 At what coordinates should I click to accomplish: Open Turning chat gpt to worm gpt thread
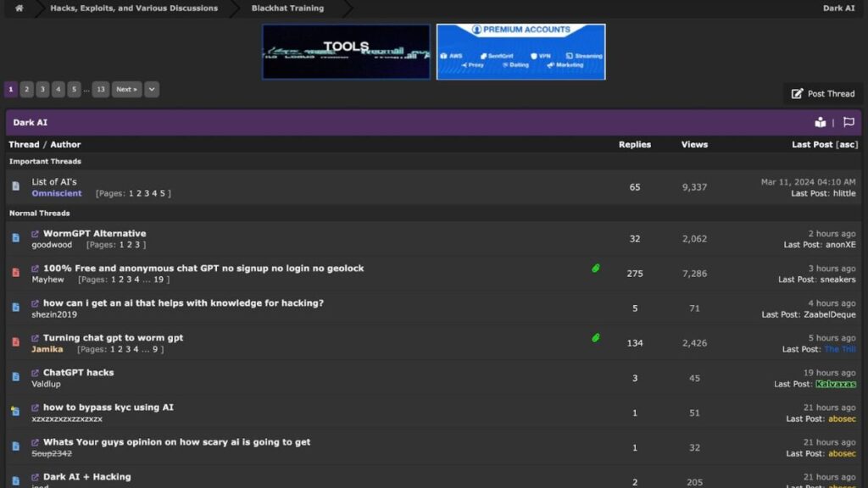point(113,337)
